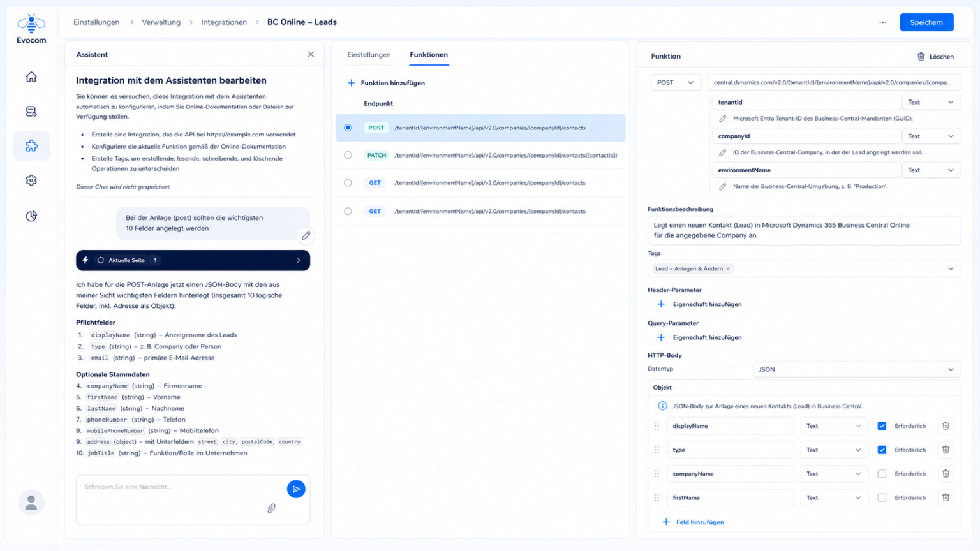Delete the companyName field row
This screenshot has width=980, height=551.
[x=946, y=474]
